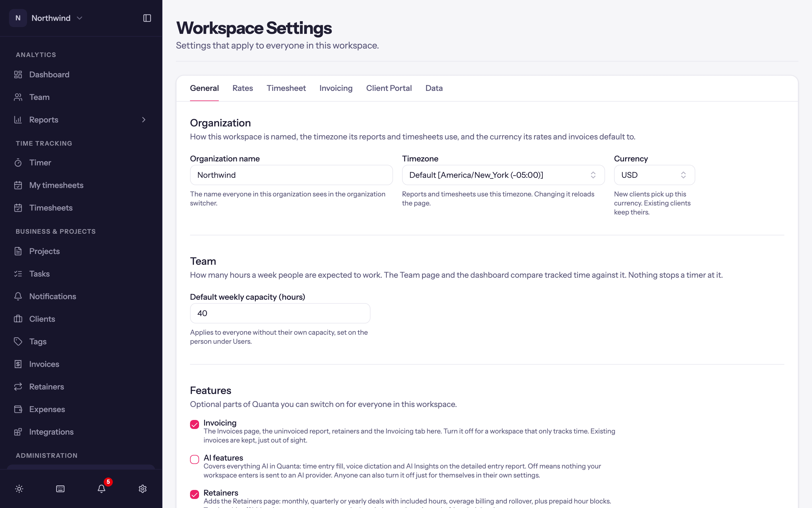Open Timesheets in the sidebar
The height and width of the screenshot is (508, 812).
[x=81, y=208]
